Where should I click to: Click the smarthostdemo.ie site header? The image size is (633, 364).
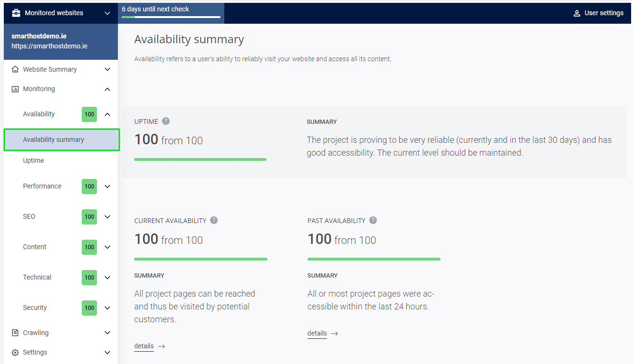46,41
